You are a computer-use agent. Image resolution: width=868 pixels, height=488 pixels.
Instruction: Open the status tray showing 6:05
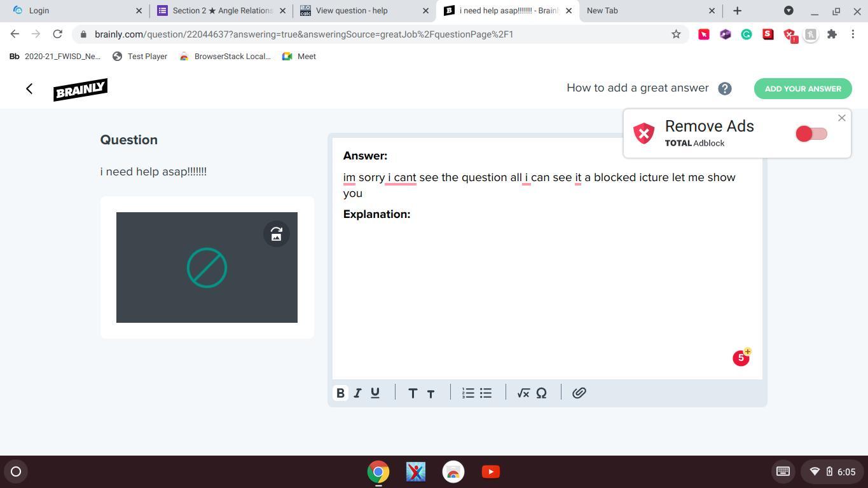[x=832, y=471]
